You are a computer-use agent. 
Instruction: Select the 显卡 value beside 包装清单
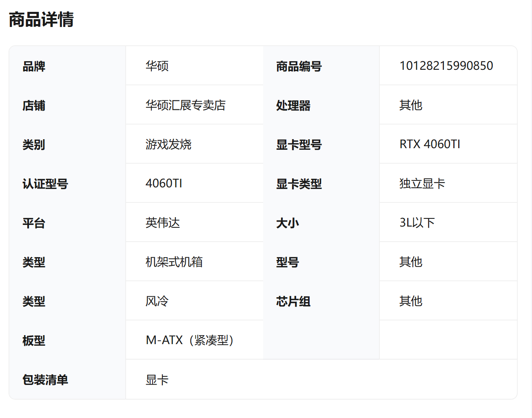pyautogui.click(x=157, y=380)
